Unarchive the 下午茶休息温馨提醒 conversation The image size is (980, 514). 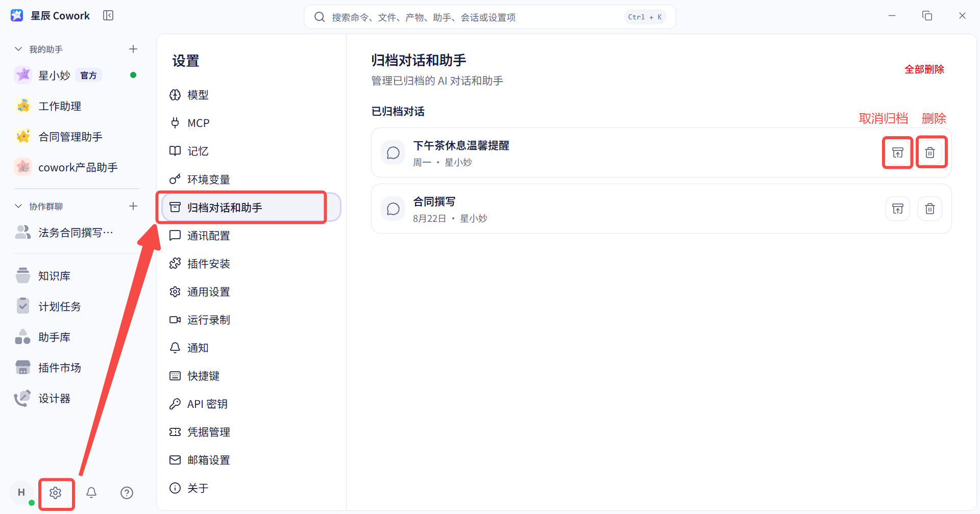(897, 152)
